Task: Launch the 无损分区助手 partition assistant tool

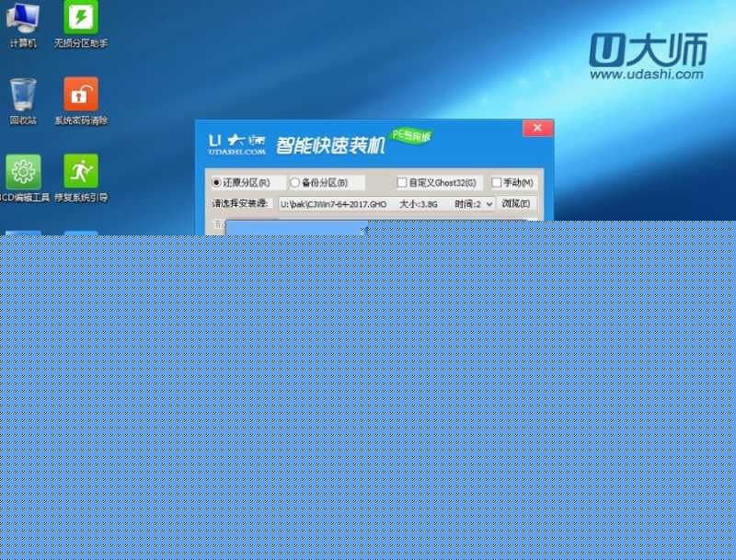Action: (x=79, y=17)
